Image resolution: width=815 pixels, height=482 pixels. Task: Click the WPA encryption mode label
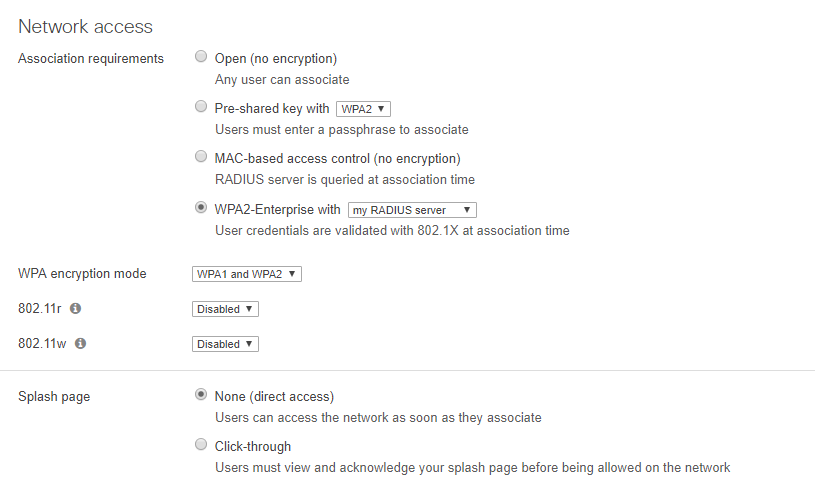82,273
